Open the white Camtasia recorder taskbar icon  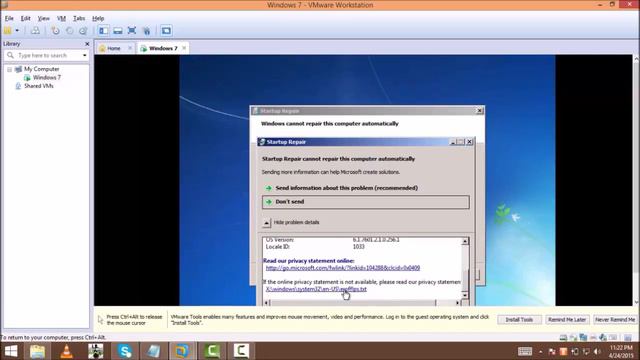coord(241,351)
